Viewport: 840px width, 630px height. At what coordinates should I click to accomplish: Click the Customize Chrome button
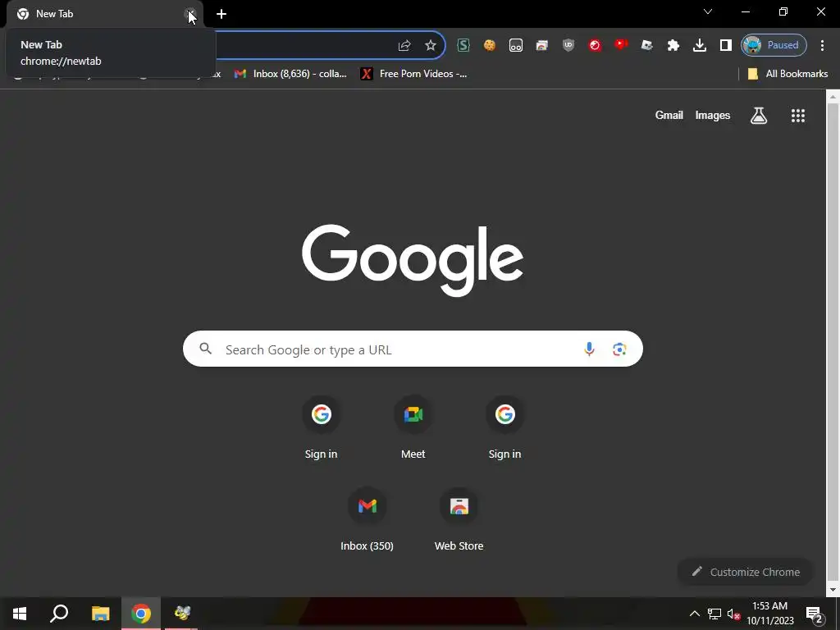[x=746, y=572]
